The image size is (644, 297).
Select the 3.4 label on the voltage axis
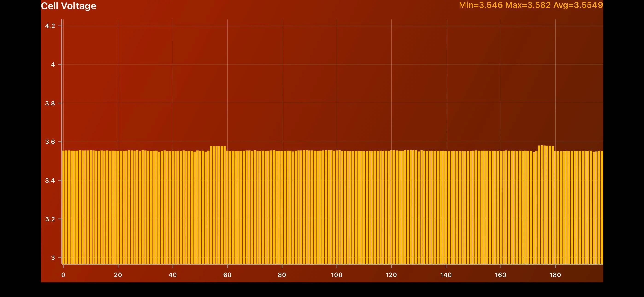click(50, 180)
